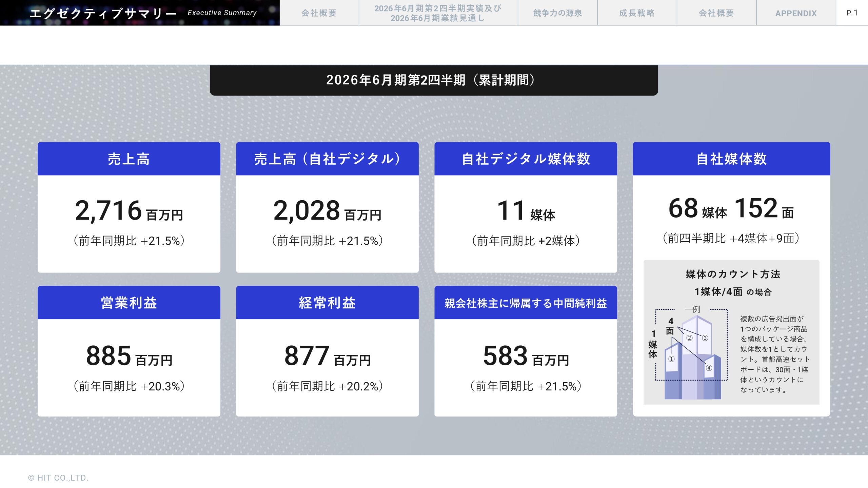The width and height of the screenshot is (868, 488).
Task: Select the second 会社概要 tab
Action: click(x=716, y=14)
